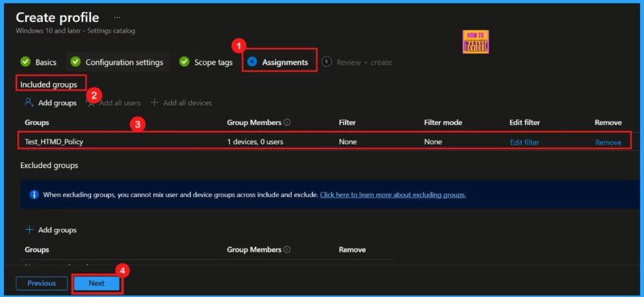This screenshot has height=297, width=644.
Task: Open the learn more about excluding groups link
Action: [392, 194]
